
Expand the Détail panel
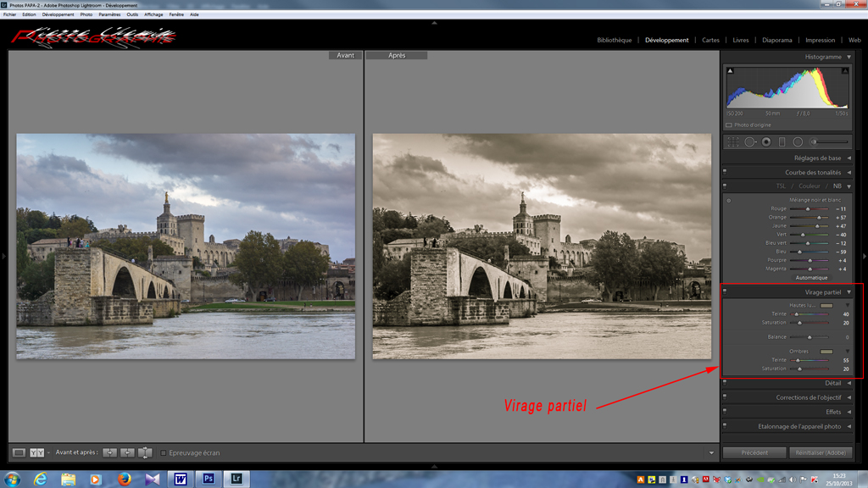[849, 383]
